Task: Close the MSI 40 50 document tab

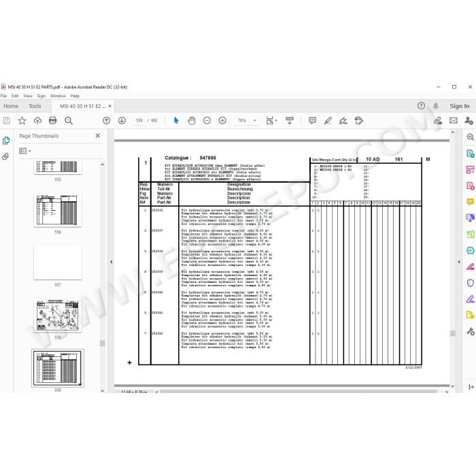Action: coord(110,106)
